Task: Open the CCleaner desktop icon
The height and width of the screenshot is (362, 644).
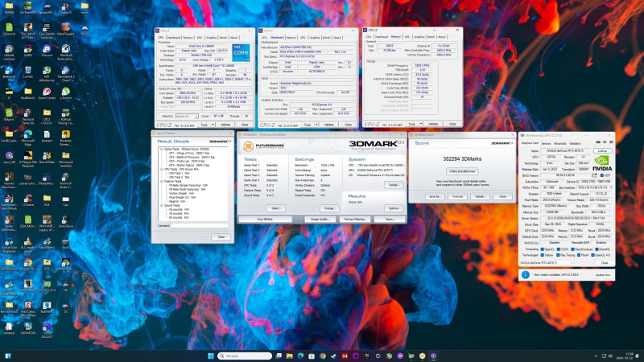Action: point(28,198)
